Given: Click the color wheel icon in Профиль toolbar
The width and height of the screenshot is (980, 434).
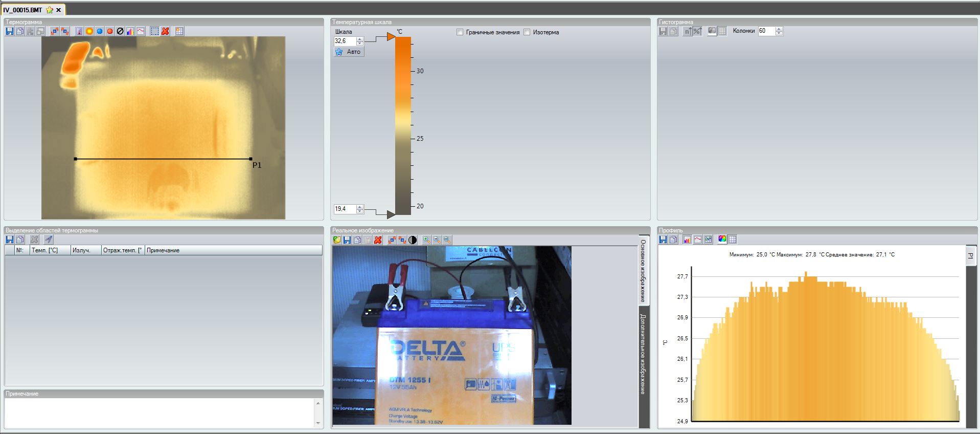Looking at the screenshot, I should (x=722, y=239).
